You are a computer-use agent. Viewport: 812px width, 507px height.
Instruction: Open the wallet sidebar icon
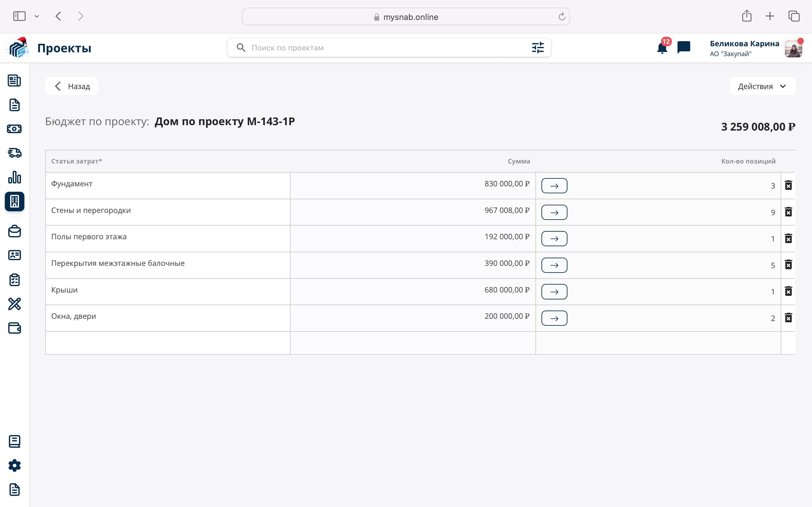(x=14, y=328)
